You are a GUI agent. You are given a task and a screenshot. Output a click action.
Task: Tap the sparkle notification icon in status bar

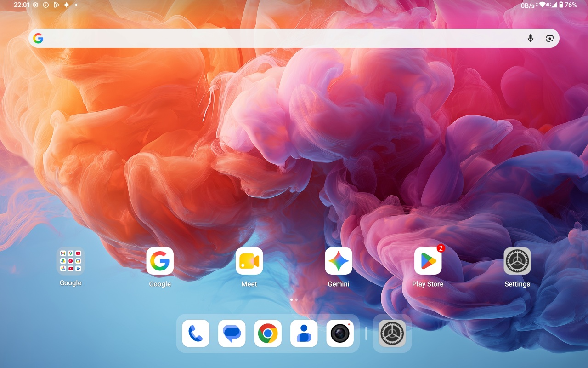(66, 5)
